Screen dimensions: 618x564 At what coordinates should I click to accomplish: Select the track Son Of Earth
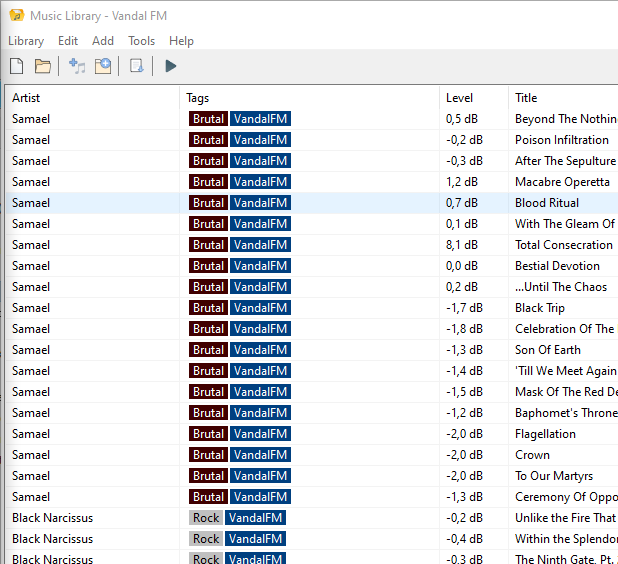tap(548, 350)
